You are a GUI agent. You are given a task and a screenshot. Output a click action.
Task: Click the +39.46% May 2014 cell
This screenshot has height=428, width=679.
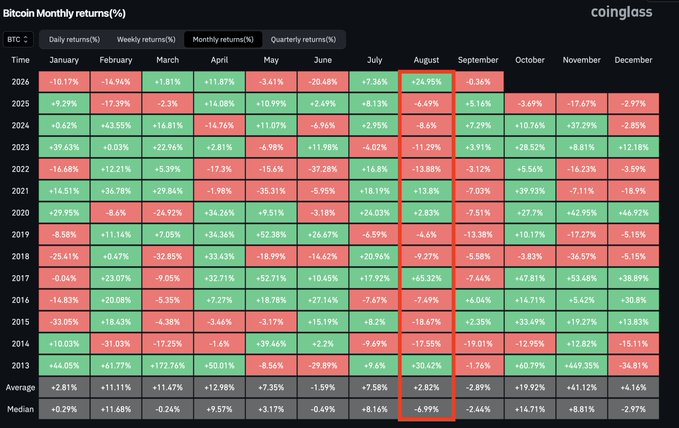271,344
